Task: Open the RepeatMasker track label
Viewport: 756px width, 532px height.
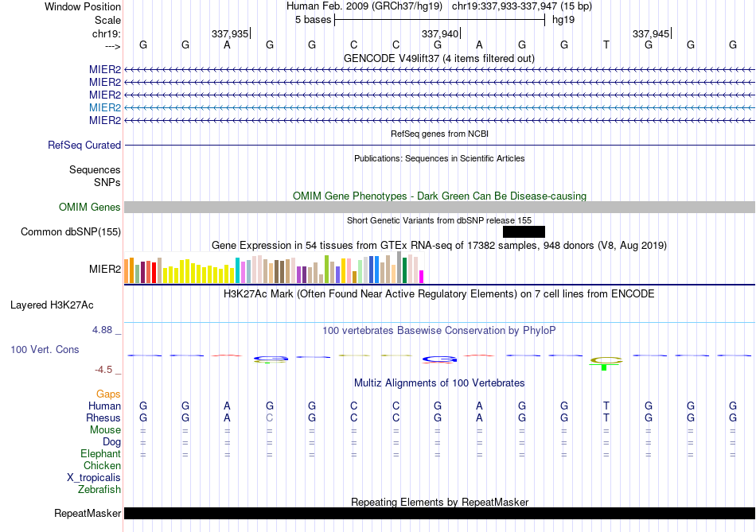Action: 88,514
